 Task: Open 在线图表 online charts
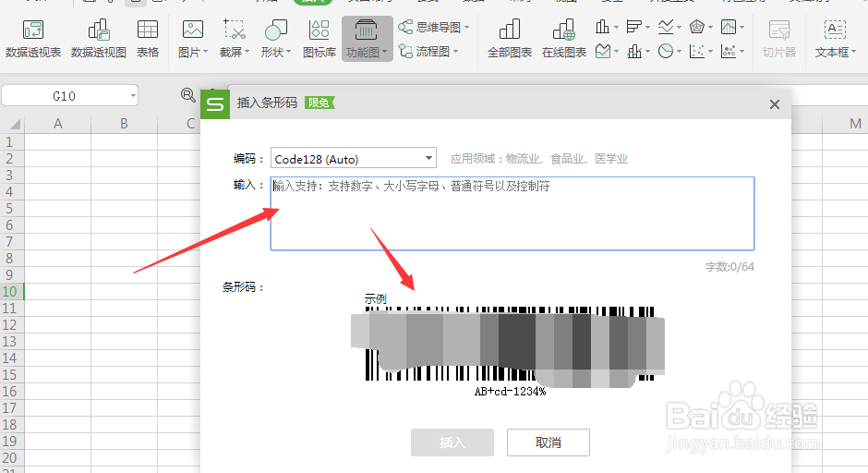(x=563, y=39)
